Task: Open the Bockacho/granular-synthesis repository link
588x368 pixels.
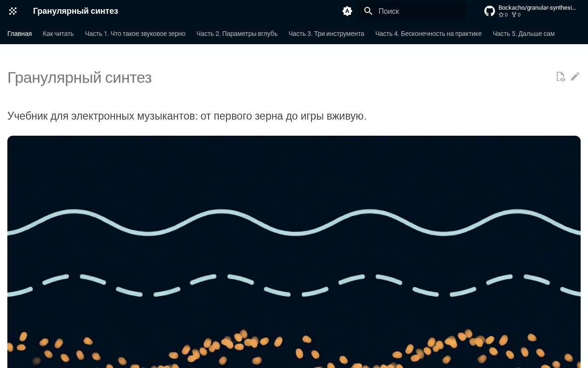Action: 532,11
